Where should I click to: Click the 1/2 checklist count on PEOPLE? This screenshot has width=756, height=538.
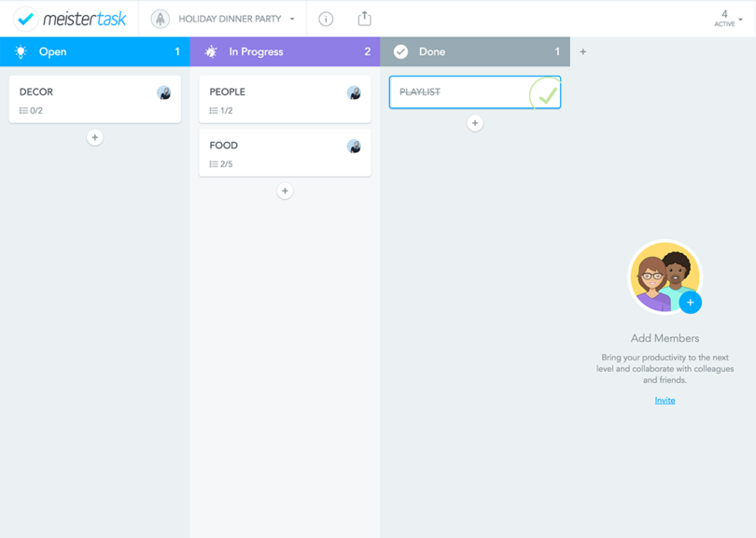[221, 110]
